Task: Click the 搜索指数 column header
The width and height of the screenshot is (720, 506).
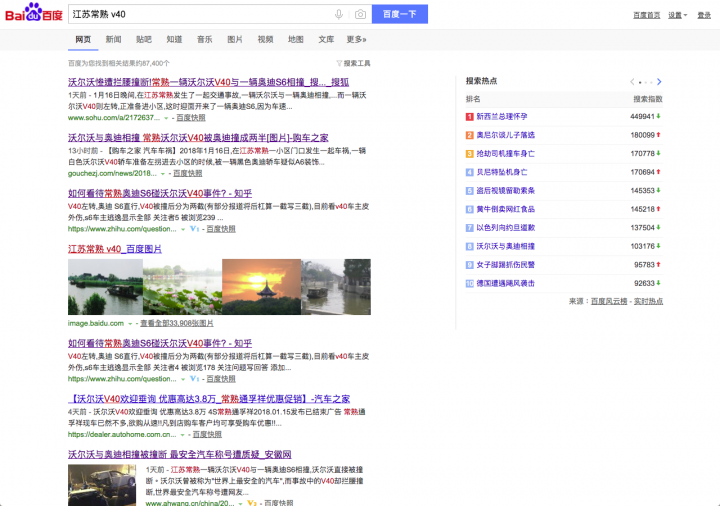Action: [648, 99]
